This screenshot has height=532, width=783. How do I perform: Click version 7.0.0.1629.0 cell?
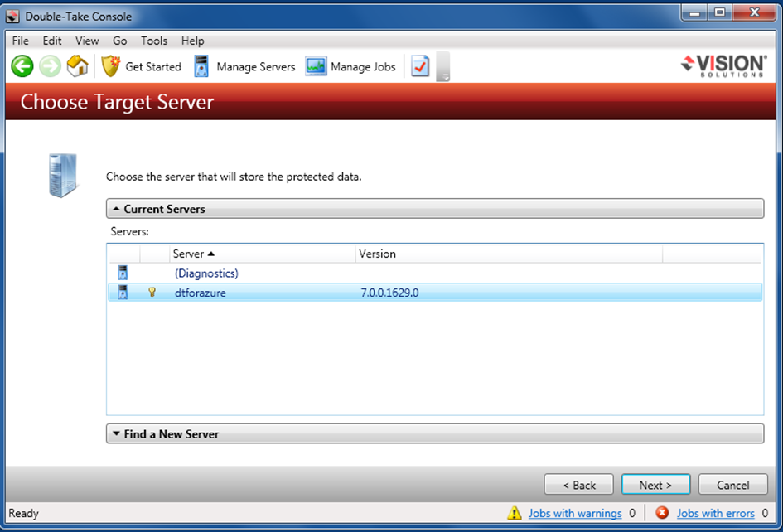389,293
